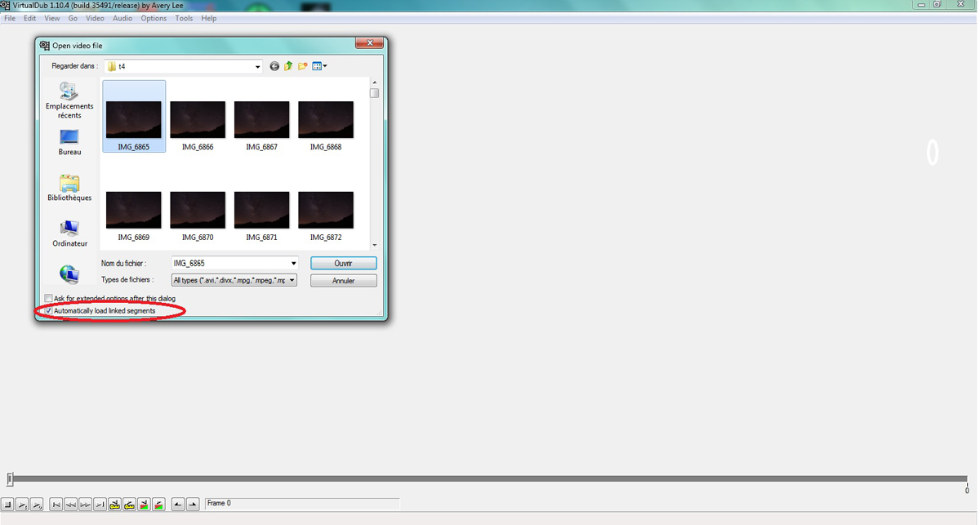Select the IMG_6868 thumbnail
980x525 pixels.
click(x=326, y=120)
